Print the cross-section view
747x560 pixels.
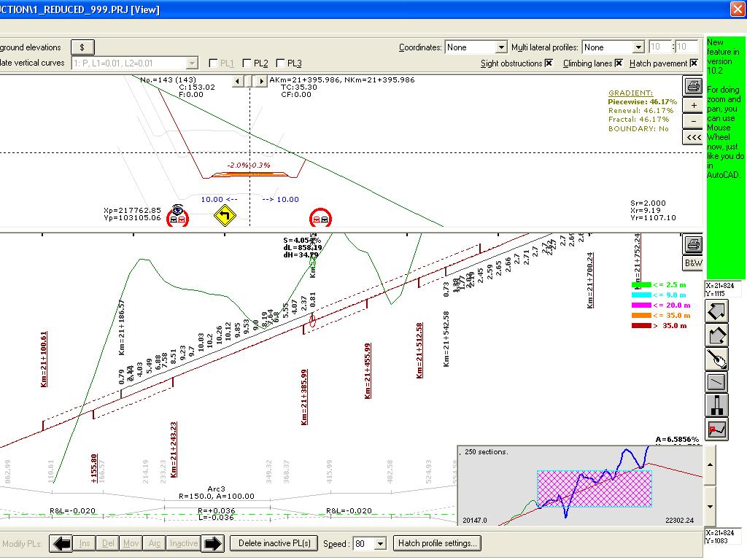[x=693, y=86]
